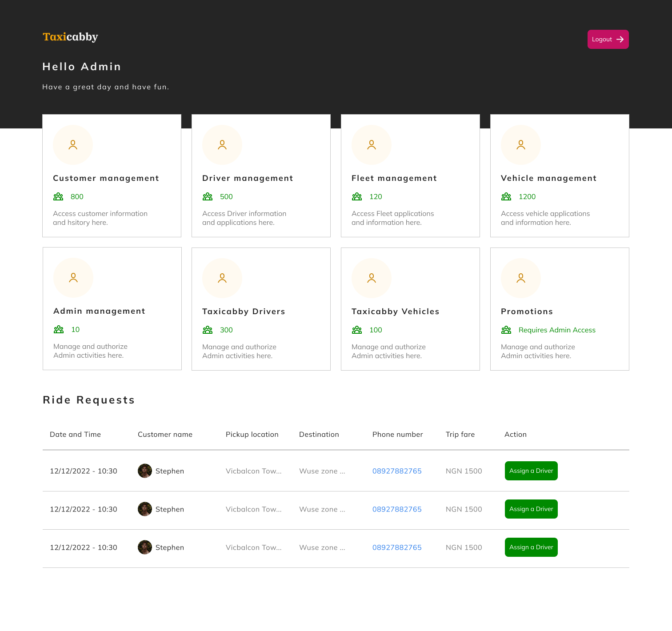This screenshot has height=631, width=672.
Task: Click the Trip fare column header
Action: [460, 434]
